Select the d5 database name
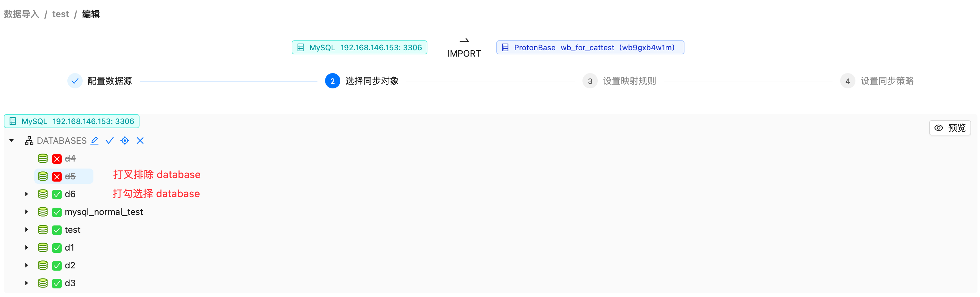 pyautogui.click(x=70, y=176)
